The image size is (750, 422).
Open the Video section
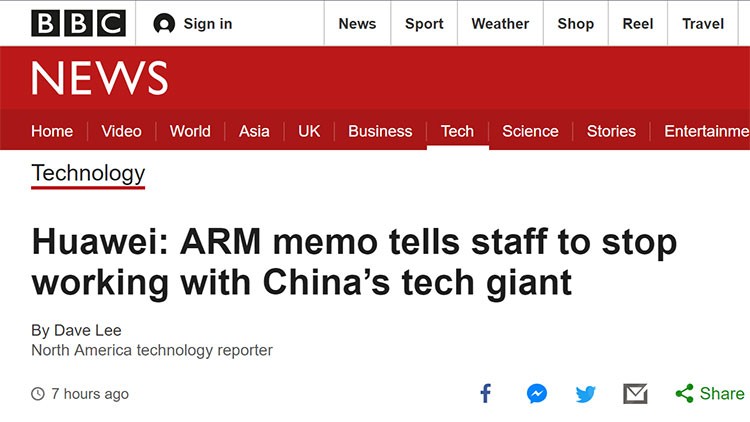(x=121, y=131)
